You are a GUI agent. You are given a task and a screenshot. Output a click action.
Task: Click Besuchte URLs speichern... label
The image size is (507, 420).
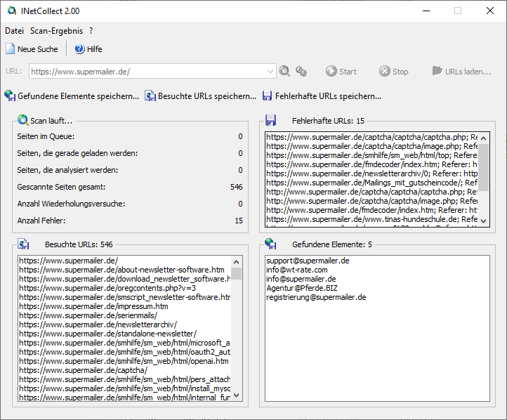(207, 96)
